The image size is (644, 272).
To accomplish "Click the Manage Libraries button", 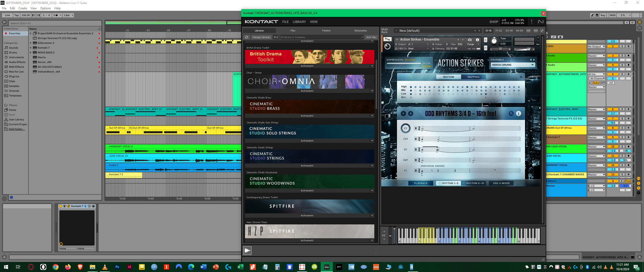I will [x=261, y=37].
